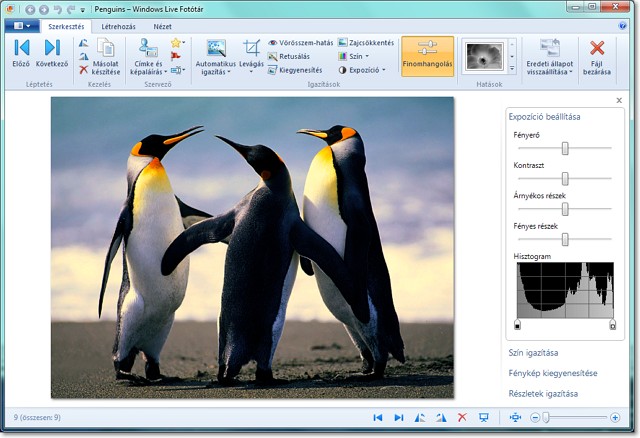Click Másolat készítése copy icon
The height and width of the screenshot is (438, 640).
[x=106, y=56]
